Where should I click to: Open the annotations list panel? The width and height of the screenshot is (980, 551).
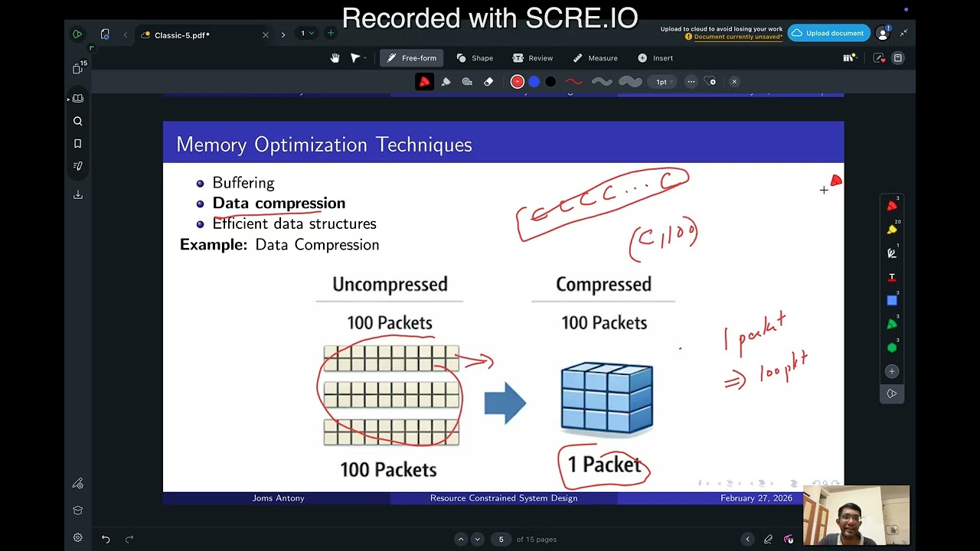pos(77,166)
